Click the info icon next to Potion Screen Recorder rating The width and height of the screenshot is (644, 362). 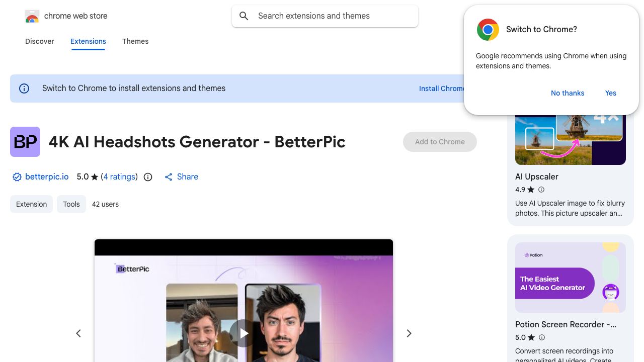click(x=541, y=337)
